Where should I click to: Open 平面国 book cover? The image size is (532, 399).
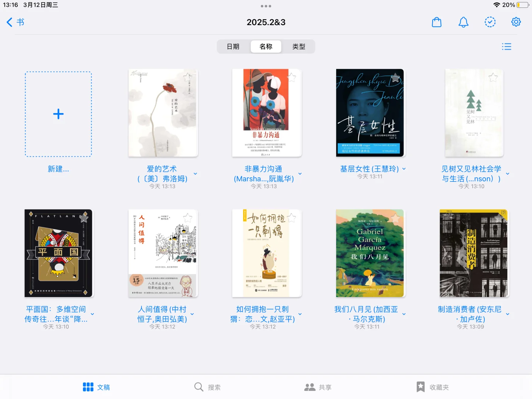59,253
